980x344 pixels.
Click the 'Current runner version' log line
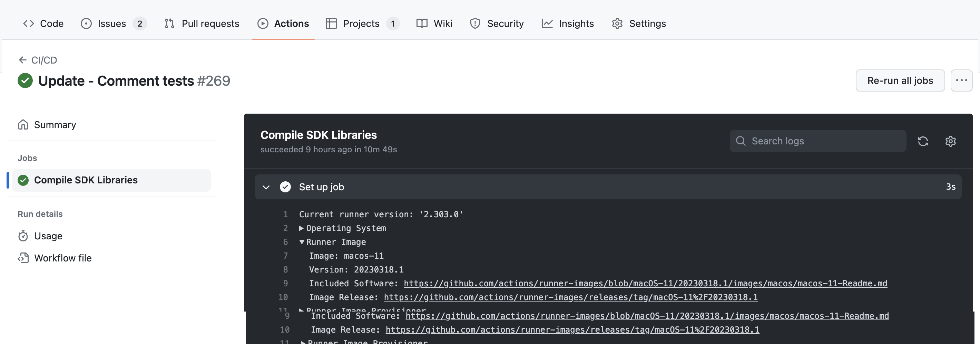[x=381, y=214]
